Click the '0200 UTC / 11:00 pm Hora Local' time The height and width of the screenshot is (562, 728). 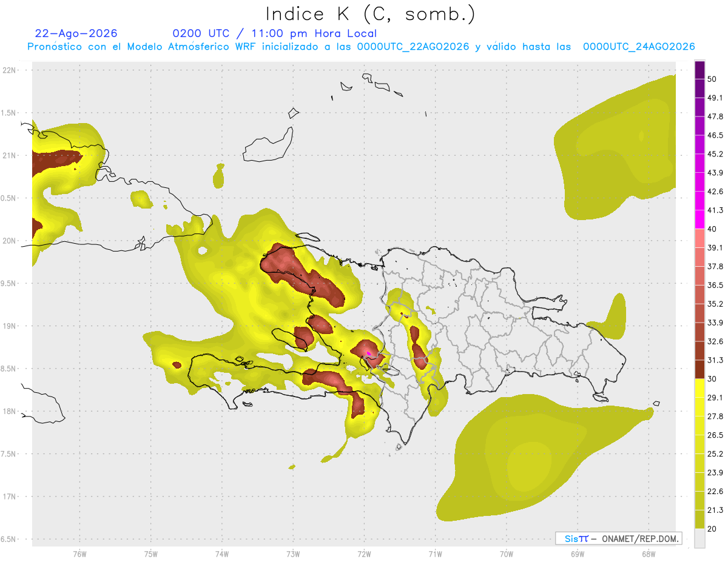[275, 33]
